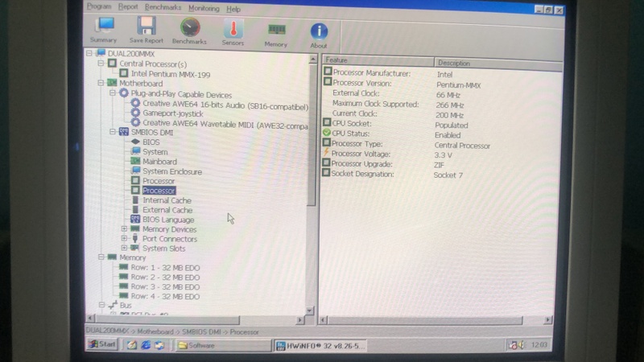The width and height of the screenshot is (644, 362).
Task: Expand the Port Connectors branch
Action: click(x=124, y=238)
